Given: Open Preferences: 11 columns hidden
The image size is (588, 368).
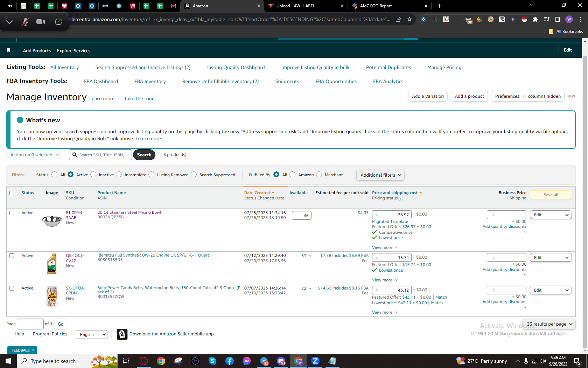Looking at the screenshot, I should tap(528, 96).
